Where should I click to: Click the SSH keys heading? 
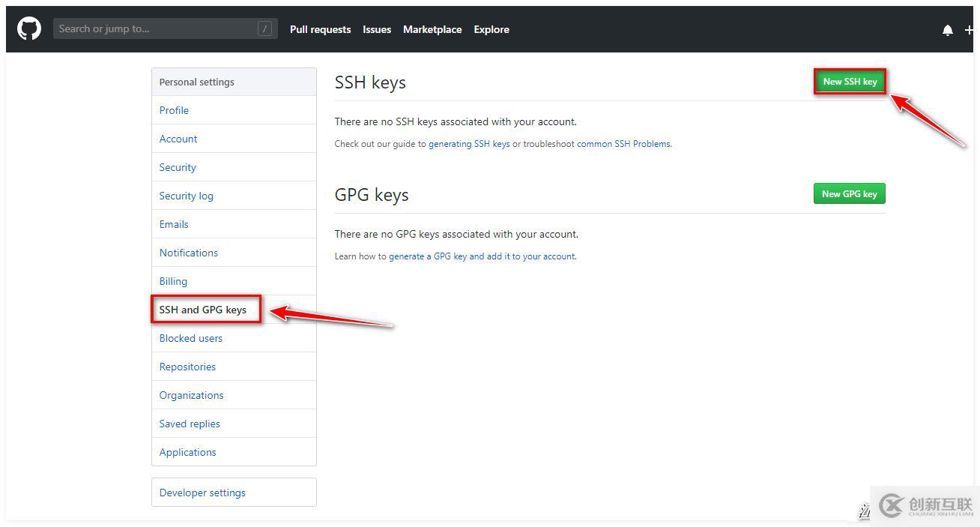[x=370, y=82]
